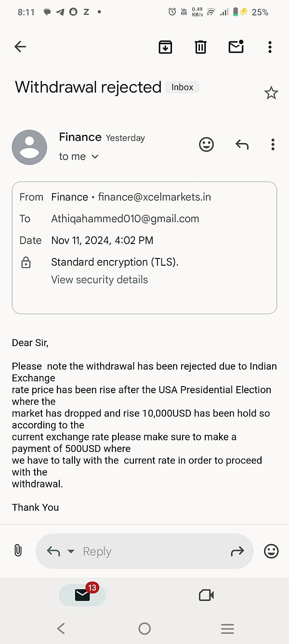This screenshot has height=644, width=289.
Task: Add an emoji reaction next to the sender
Action: point(206,144)
